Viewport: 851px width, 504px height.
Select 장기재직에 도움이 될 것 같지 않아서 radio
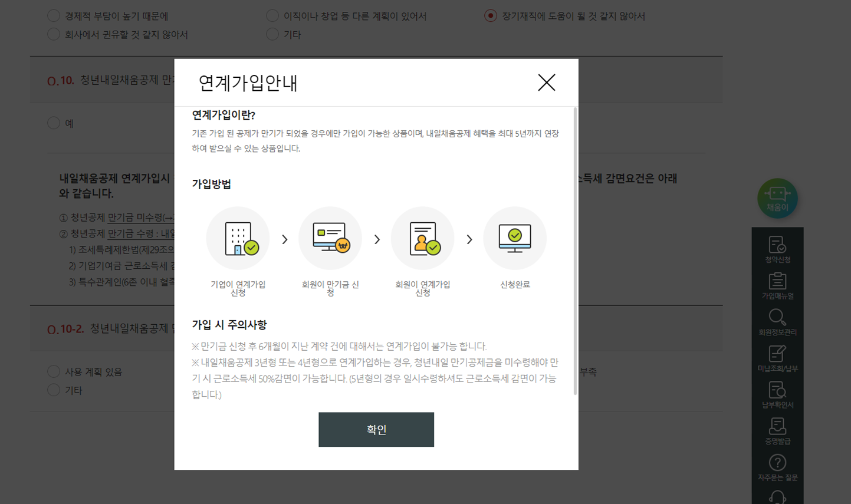pos(491,16)
